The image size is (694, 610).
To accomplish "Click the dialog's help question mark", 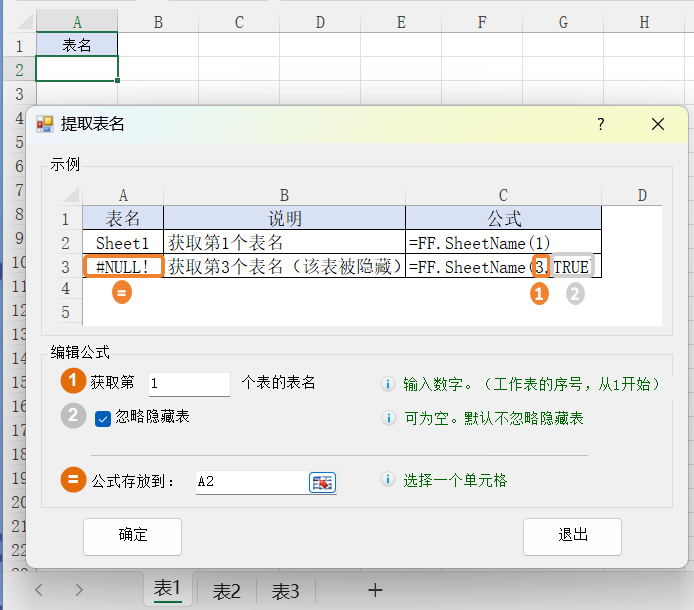I will [601, 124].
